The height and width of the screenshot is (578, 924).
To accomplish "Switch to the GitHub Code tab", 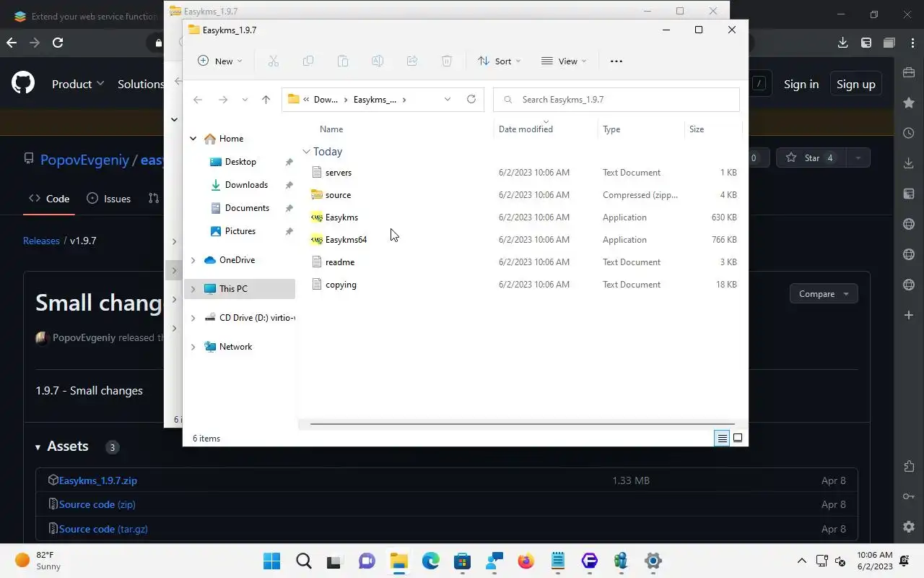I will [x=49, y=198].
